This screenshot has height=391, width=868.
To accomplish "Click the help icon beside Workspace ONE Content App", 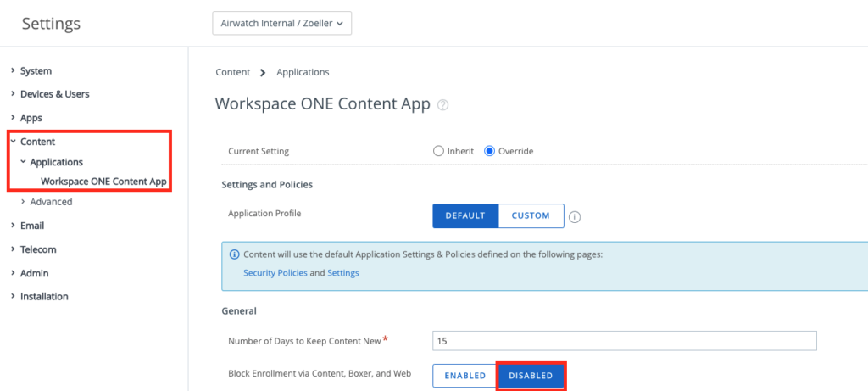I will coord(442,105).
